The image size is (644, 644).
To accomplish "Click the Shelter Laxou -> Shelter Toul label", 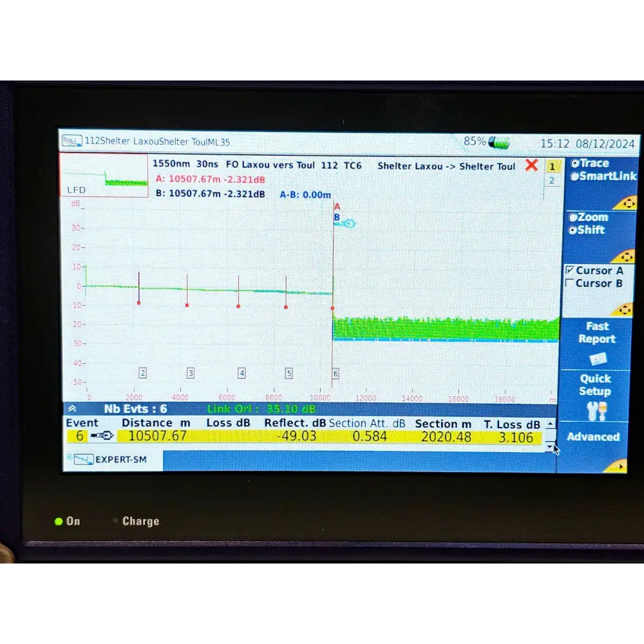I will pos(446,166).
